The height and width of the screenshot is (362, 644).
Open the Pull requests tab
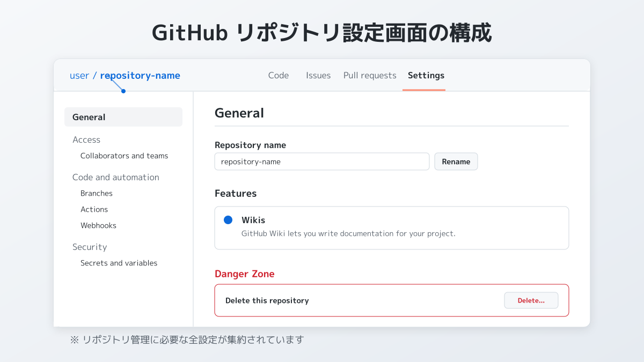pyautogui.click(x=370, y=76)
